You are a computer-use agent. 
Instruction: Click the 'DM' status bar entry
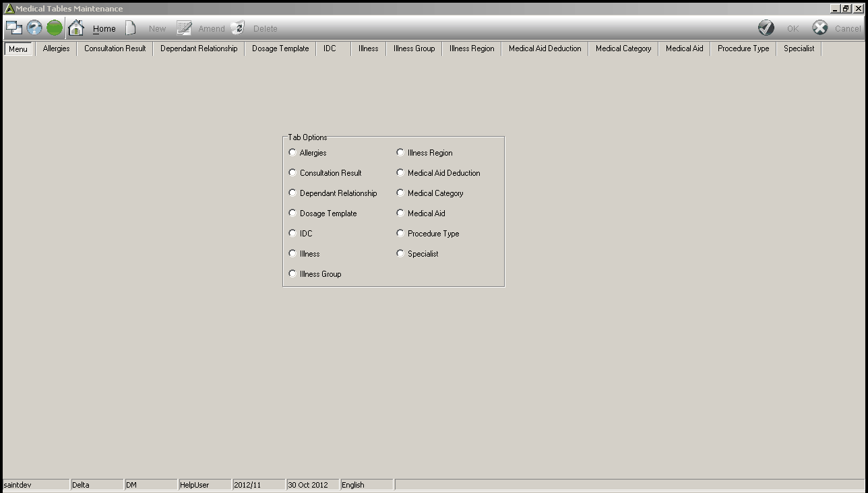click(x=151, y=485)
